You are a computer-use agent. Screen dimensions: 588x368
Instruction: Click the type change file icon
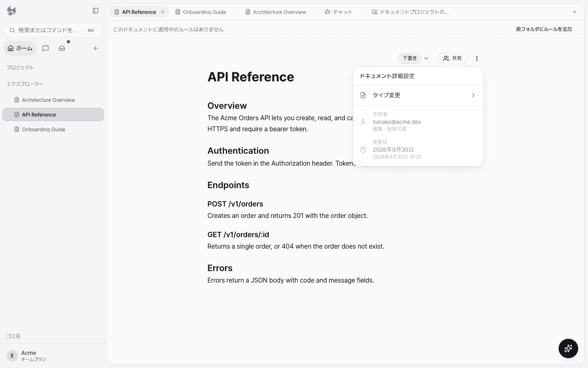[x=363, y=95]
